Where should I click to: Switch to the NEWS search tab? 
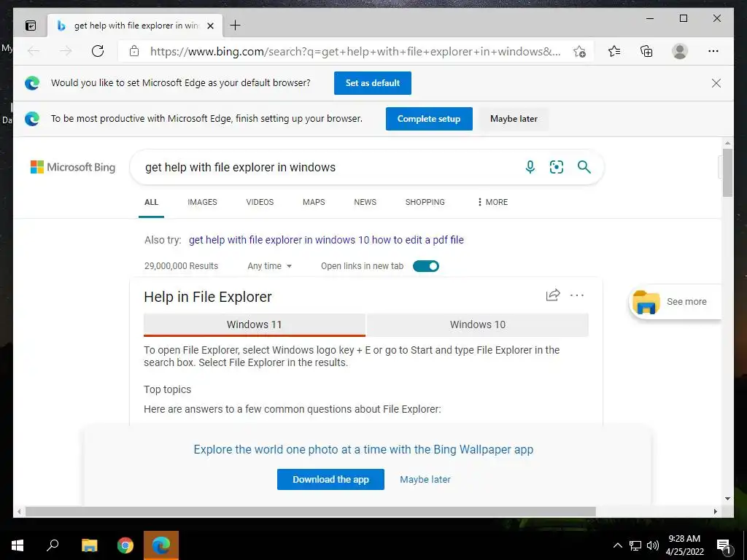[x=365, y=202]
